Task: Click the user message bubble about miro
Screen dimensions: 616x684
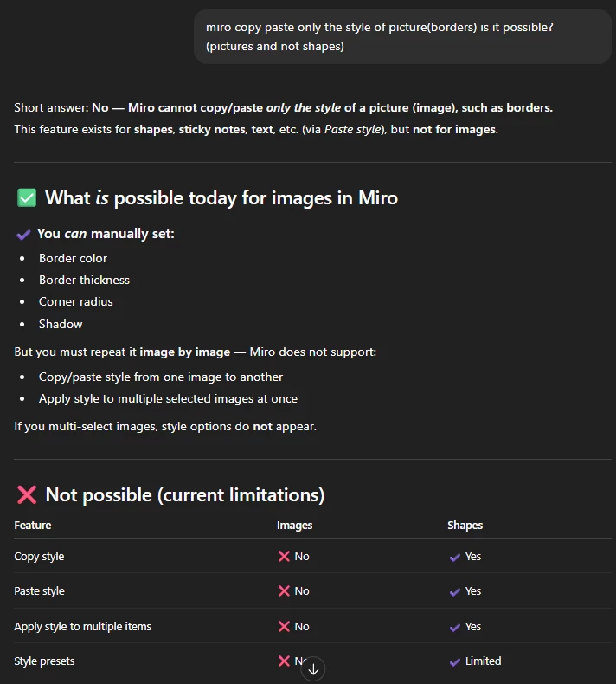Action: pos(402,36)
